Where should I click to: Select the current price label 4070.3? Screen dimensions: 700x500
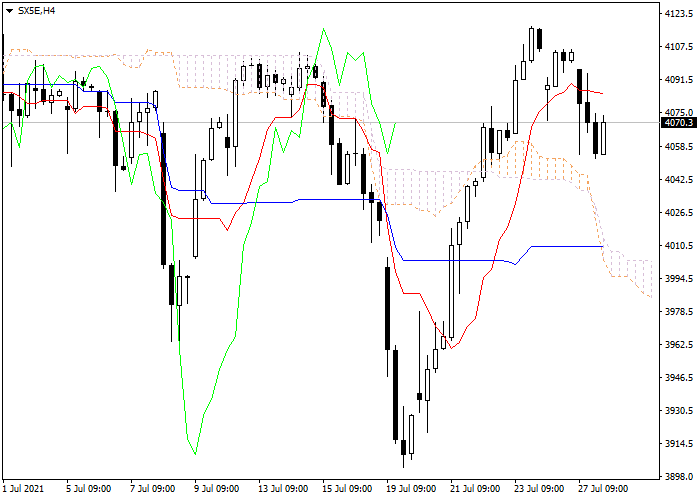(679, 123)
